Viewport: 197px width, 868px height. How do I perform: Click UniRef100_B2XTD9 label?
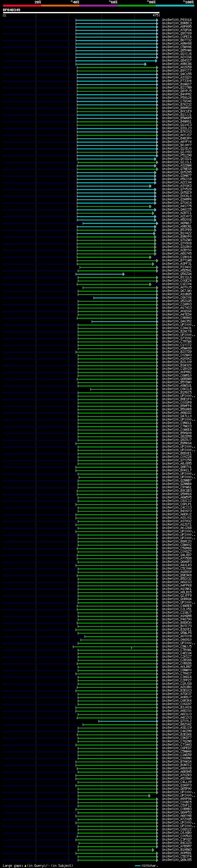click(x=176, y=352)
